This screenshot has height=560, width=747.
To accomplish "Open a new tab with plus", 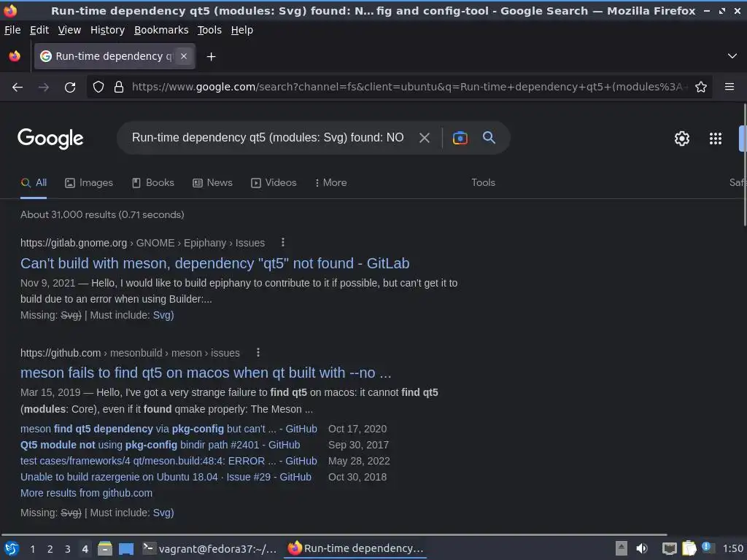I will pyautogui.click(x=211, y=57).
